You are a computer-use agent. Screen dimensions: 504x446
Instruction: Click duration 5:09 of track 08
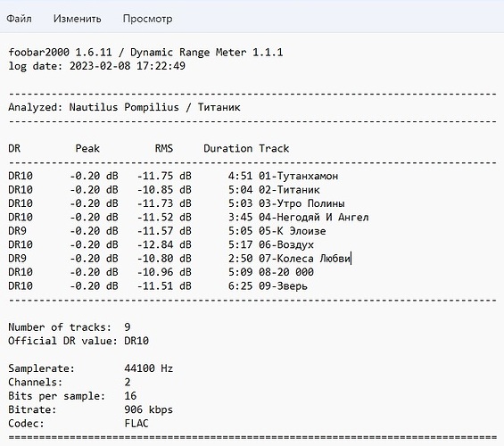click(x=241, y=272)
